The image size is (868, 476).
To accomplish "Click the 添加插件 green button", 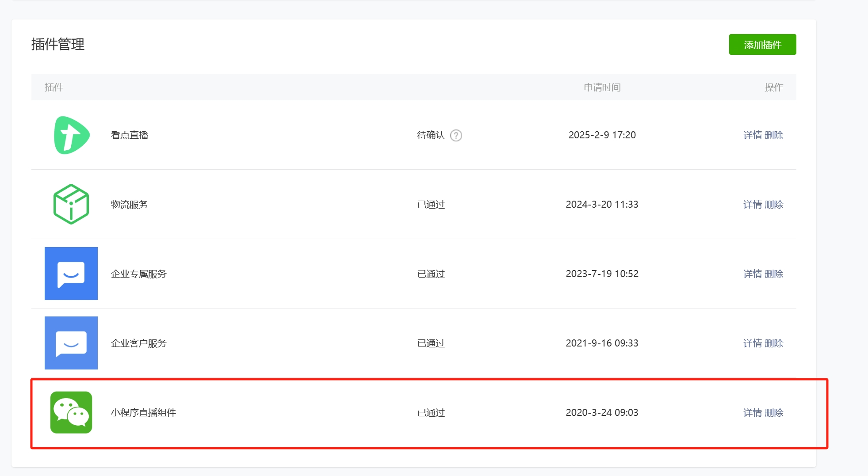I will 762,45.
